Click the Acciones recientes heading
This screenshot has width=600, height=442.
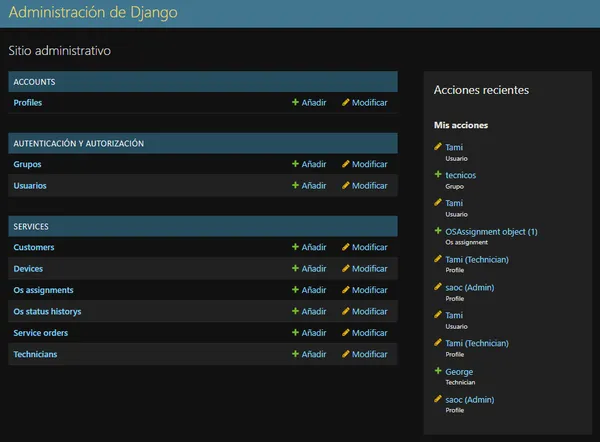tap(481, 90)
